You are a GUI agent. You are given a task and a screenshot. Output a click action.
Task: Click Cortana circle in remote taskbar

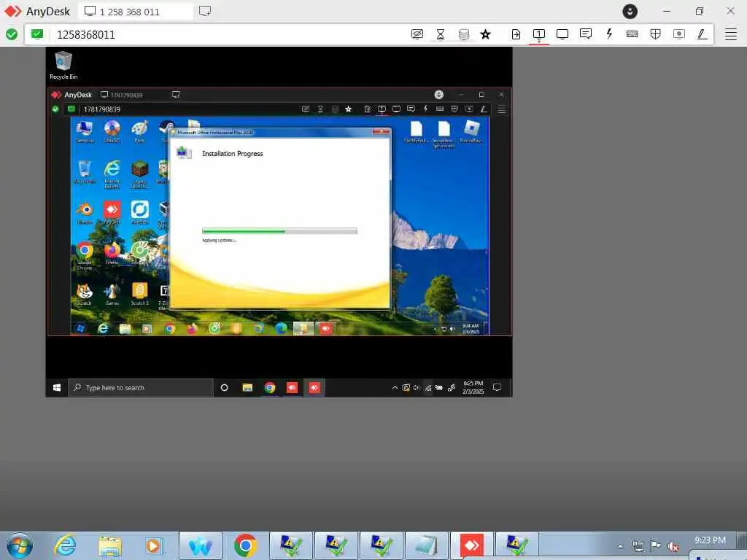coord(225,388)
